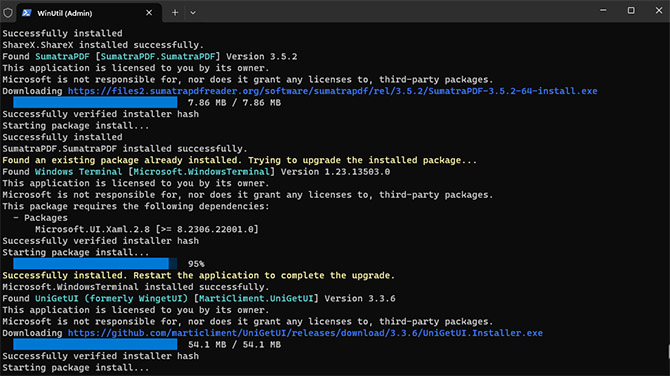Click "SumatraPDF.SumatraPDF installed successfully." line
The image size is (670, 376).
pos(125,149)
